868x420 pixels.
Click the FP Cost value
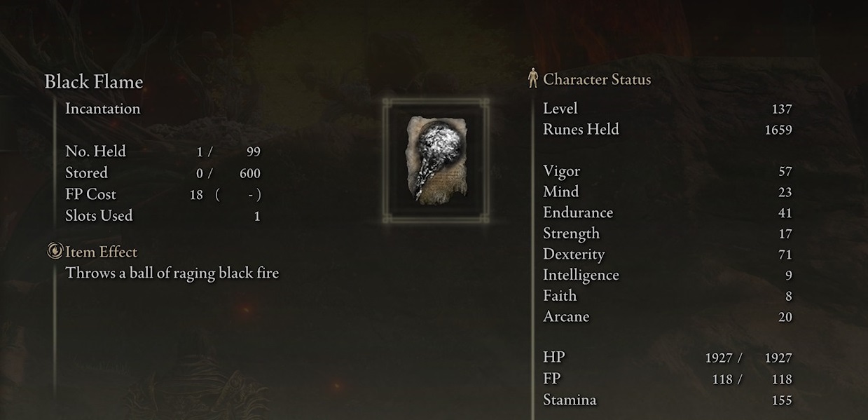pyautogui.click(x=225, y=195)
